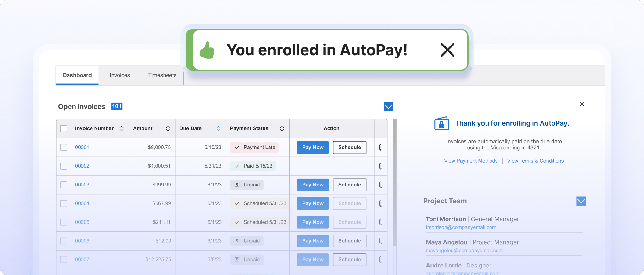Click the Paid 5/15/23 status badge
The width and height of the screenshot is (644, 275).
click(x=253, y=166)
